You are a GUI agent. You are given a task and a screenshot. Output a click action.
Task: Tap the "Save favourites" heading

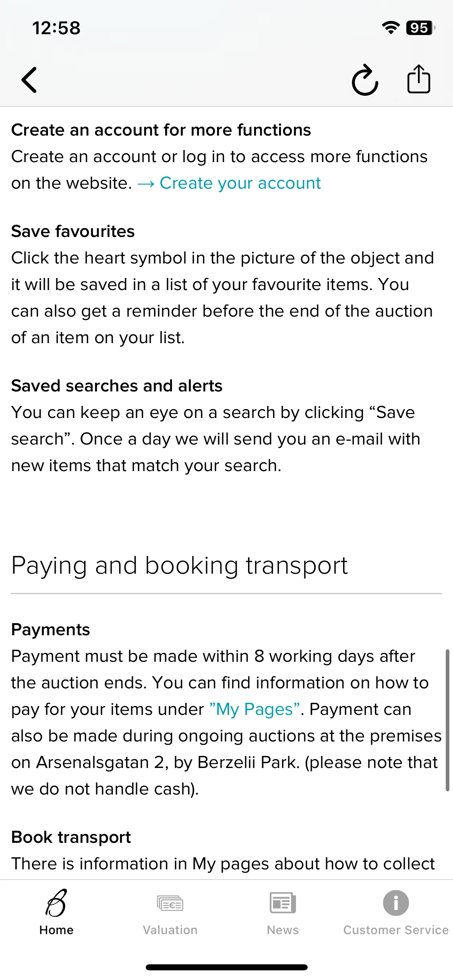point(73,232)
